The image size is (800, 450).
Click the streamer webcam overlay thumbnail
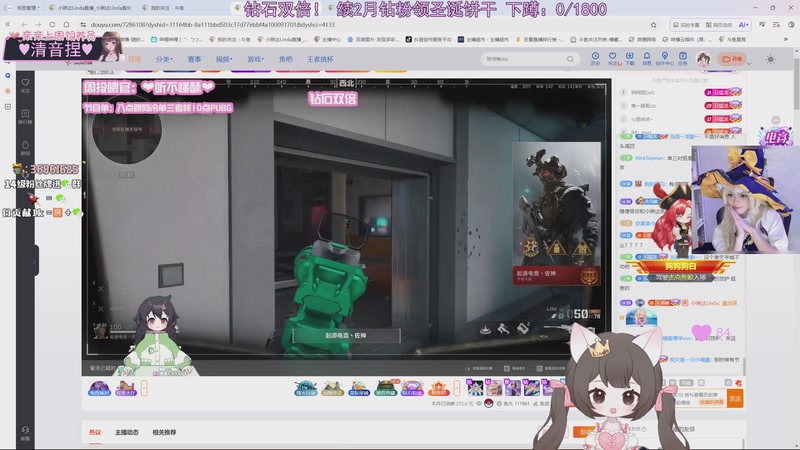click(x=745, y=200)
